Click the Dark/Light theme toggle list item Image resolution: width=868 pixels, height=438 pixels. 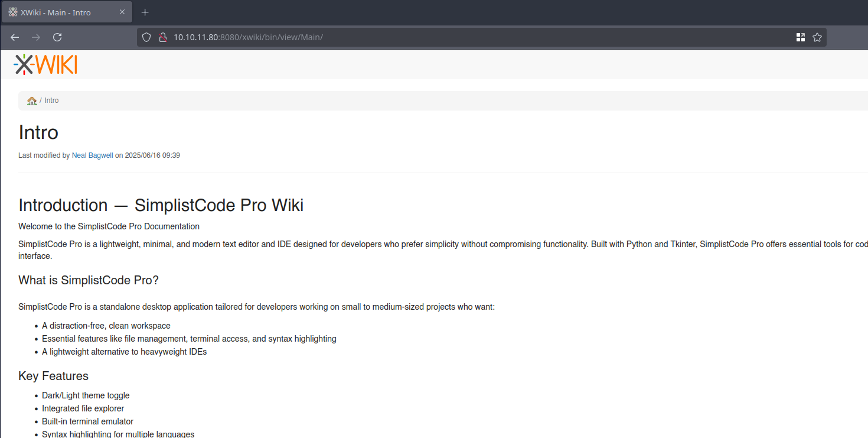click(86, 395)
